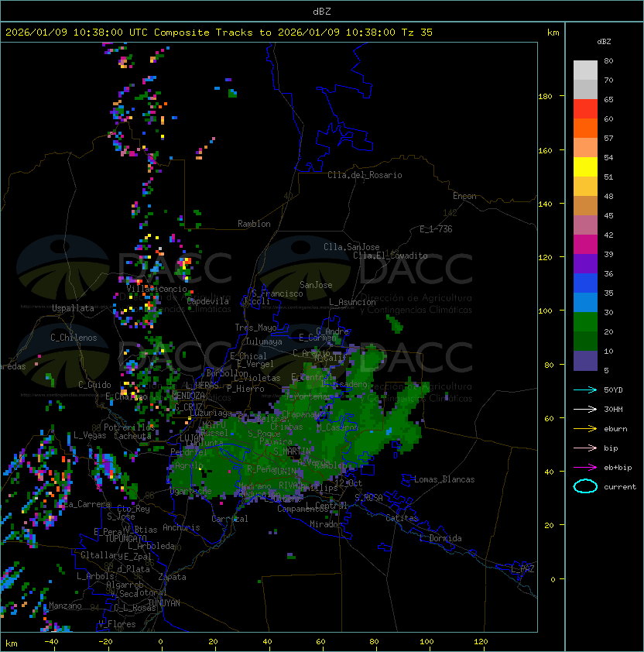
Task: Select the light gray 70-80 dBZ swatch
Action: click(585, 70)
